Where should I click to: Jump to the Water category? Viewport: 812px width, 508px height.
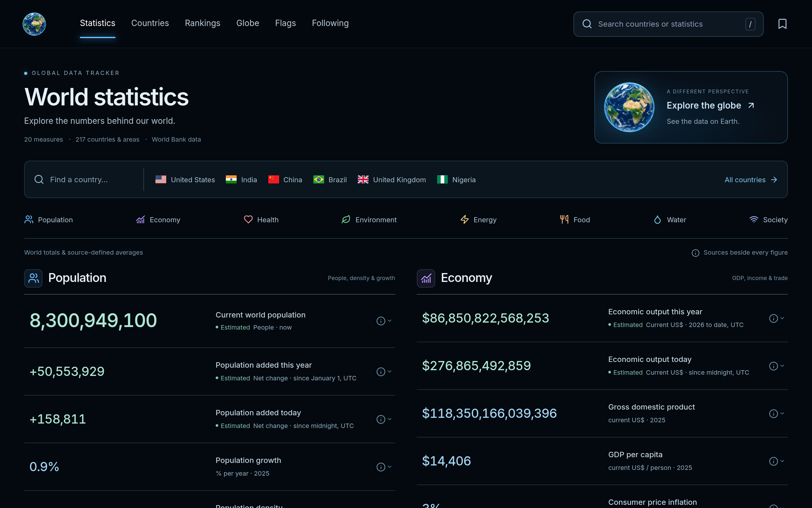pyautogui.click(x=670, y=220)
